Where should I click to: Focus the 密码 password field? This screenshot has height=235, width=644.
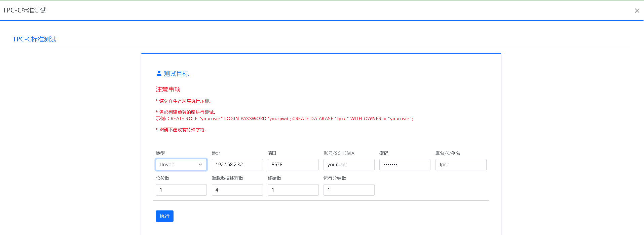[x=405, y=165]
